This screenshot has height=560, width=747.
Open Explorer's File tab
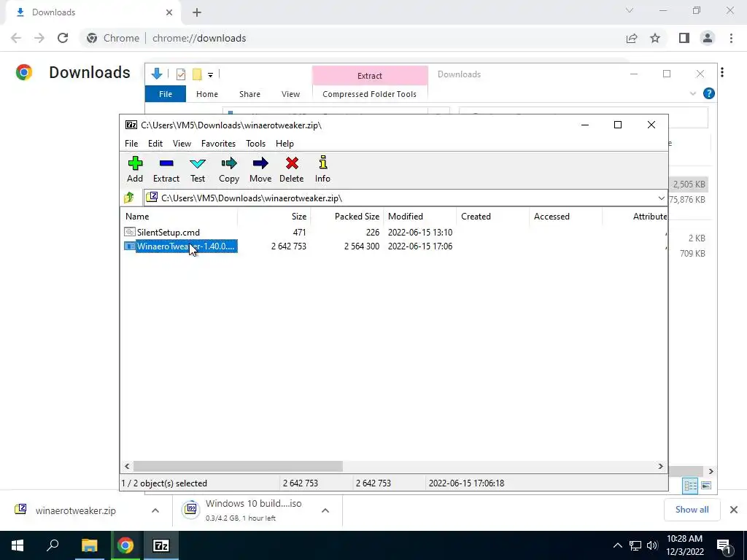tap(166, 94)
